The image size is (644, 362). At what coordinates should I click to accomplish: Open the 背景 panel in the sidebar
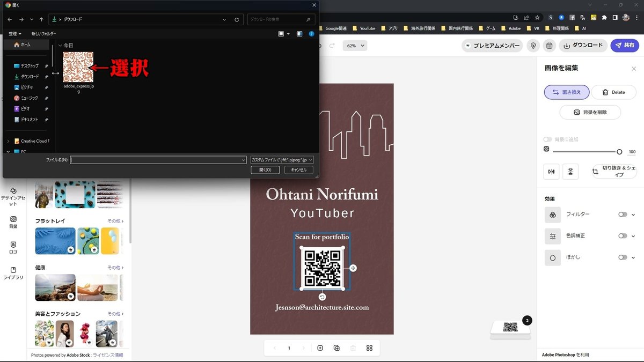[x=13, y=222]
